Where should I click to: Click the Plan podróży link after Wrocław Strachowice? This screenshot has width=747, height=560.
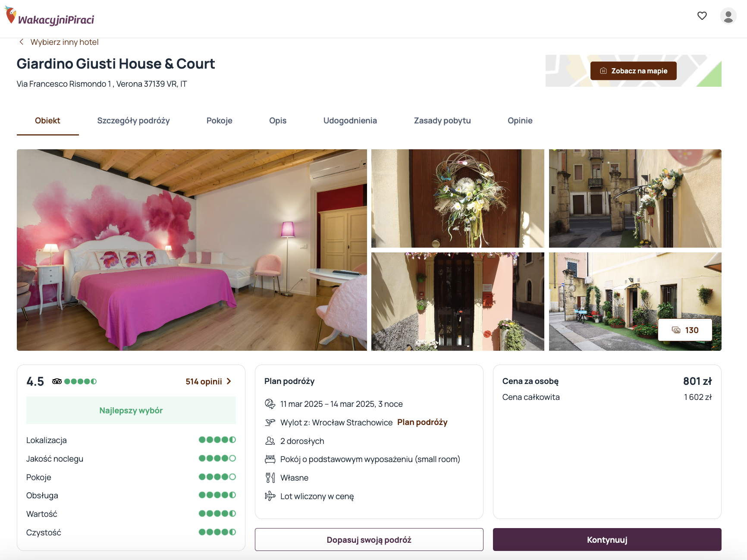click(x=422, y=422)
